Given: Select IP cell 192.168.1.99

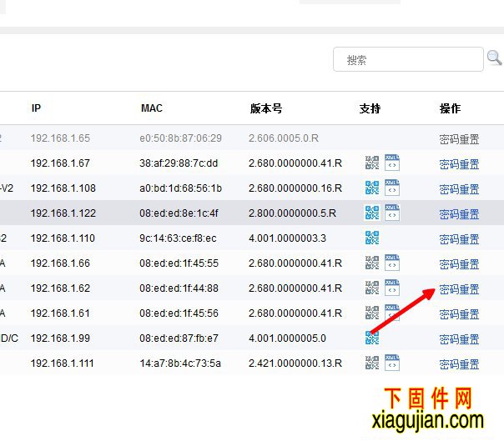Looking at the screenshot, I should [x=60, y=338].
